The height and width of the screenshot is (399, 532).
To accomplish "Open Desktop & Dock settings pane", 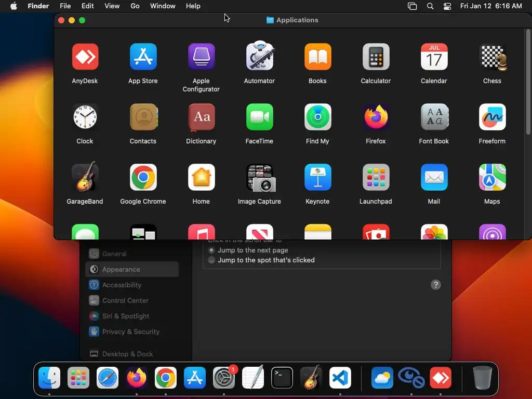I will point(132,354).
